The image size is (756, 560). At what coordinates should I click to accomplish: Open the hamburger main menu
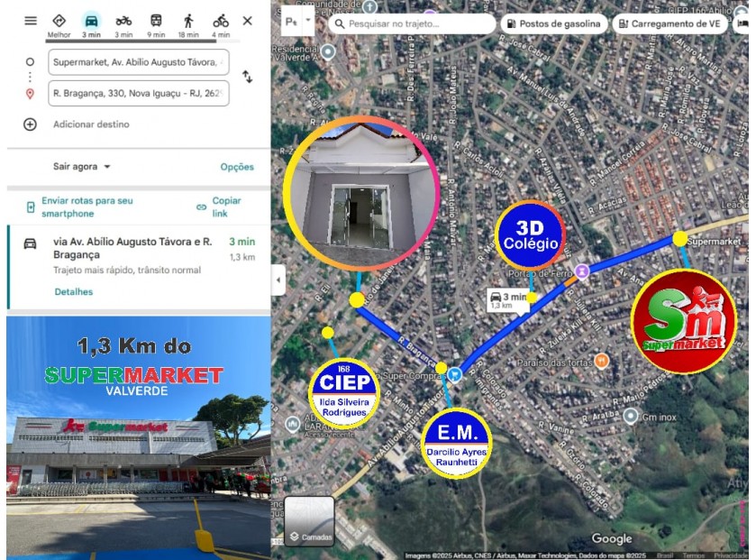[x=31, y=21]
